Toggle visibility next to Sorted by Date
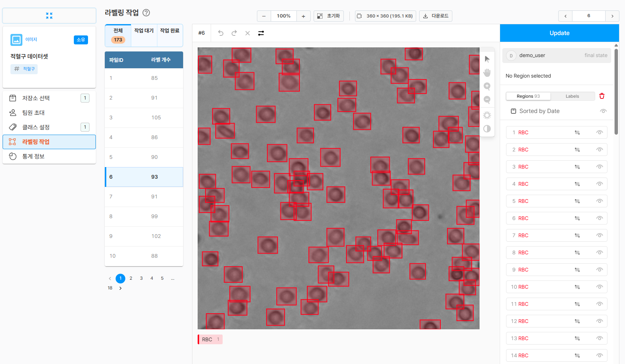 603,111
